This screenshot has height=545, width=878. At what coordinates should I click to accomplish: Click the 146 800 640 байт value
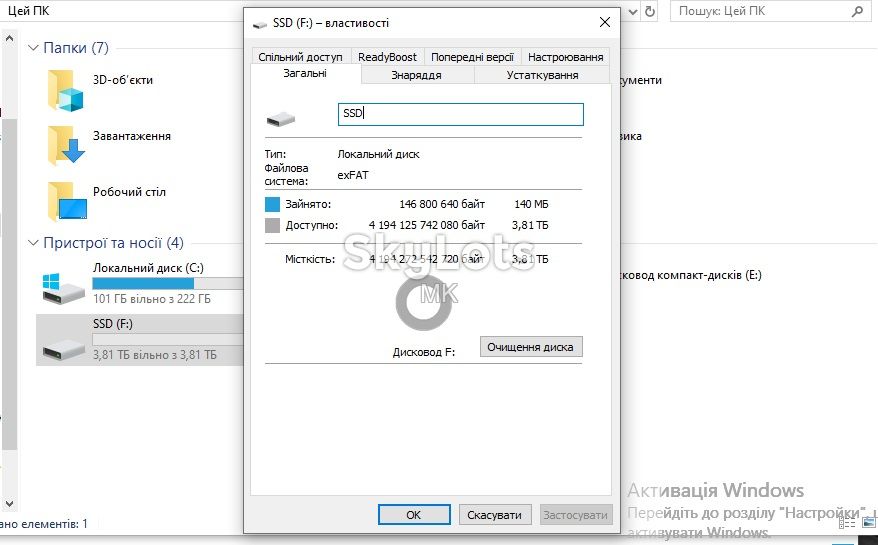tap(442, 204)
